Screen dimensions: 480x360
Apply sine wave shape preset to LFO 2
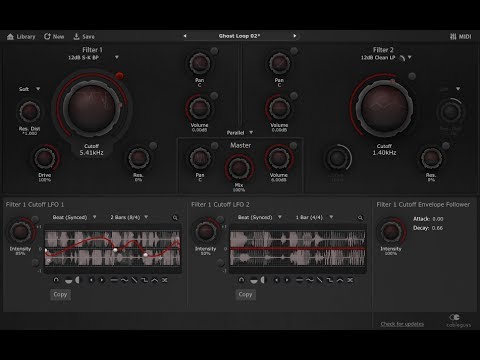[310, 280]
